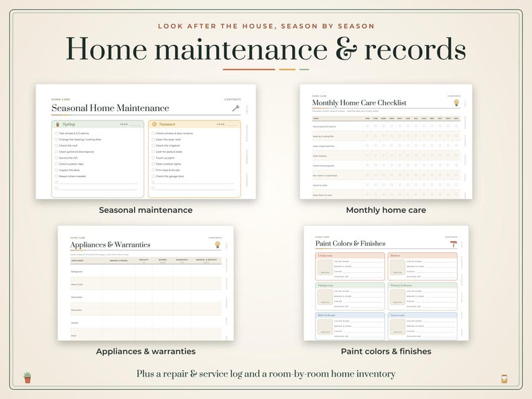Viewport: 532px width, 399px height.
Task: Open the Seasonal Home Maintenance page thumbnail
Action: [146, 141]
